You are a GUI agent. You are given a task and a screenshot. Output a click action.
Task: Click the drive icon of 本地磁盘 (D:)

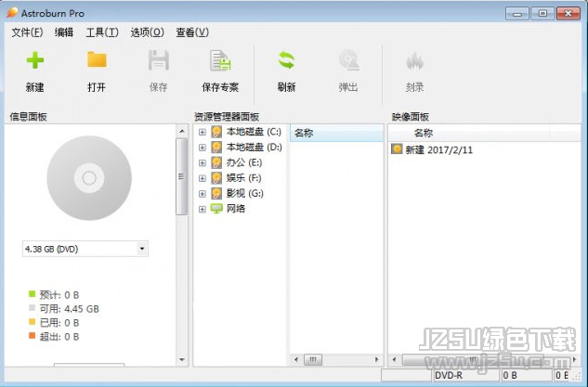[216, 148]
